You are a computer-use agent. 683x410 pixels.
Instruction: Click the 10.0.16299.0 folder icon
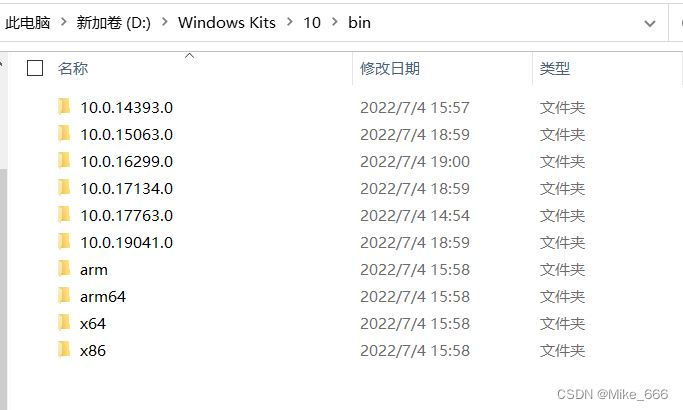click(64, 161)
